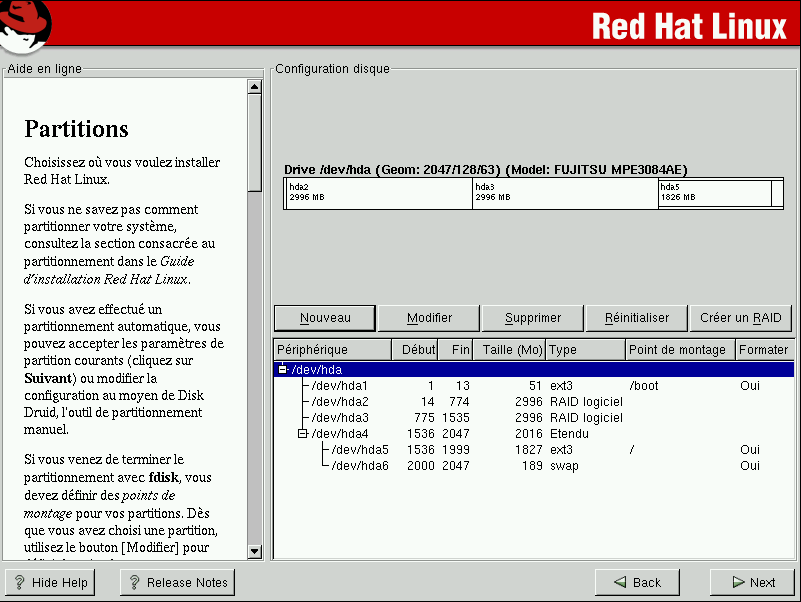Select the /dev/hda2 partition row
The image size is (801, 602).
coord(534,402)
